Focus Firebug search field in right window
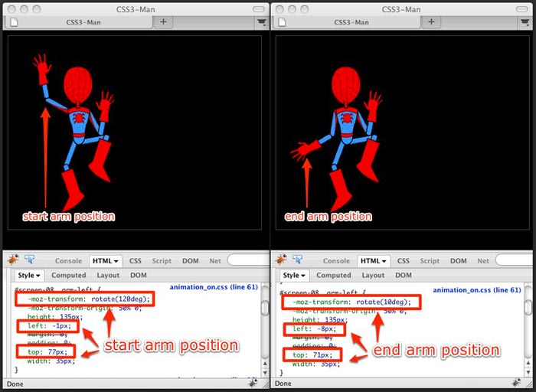Viewport: 536px width, 392px height. 515,260
